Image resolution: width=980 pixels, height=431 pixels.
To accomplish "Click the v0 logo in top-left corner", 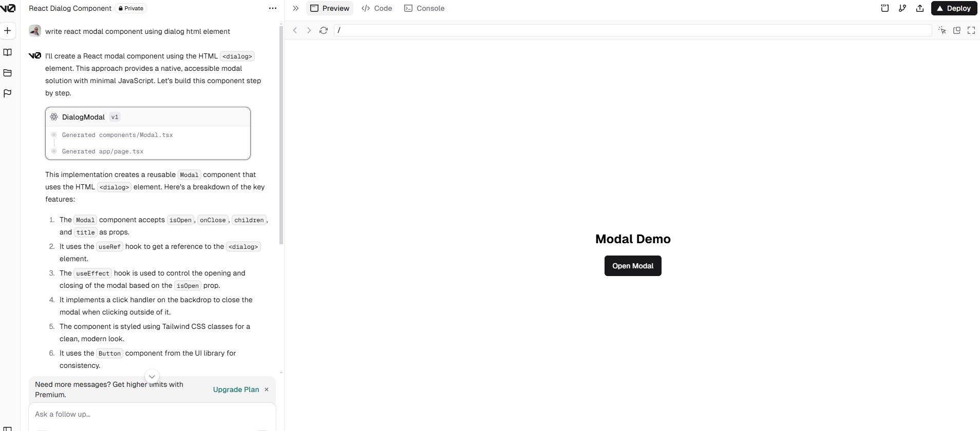I will (x=8, y=8).
